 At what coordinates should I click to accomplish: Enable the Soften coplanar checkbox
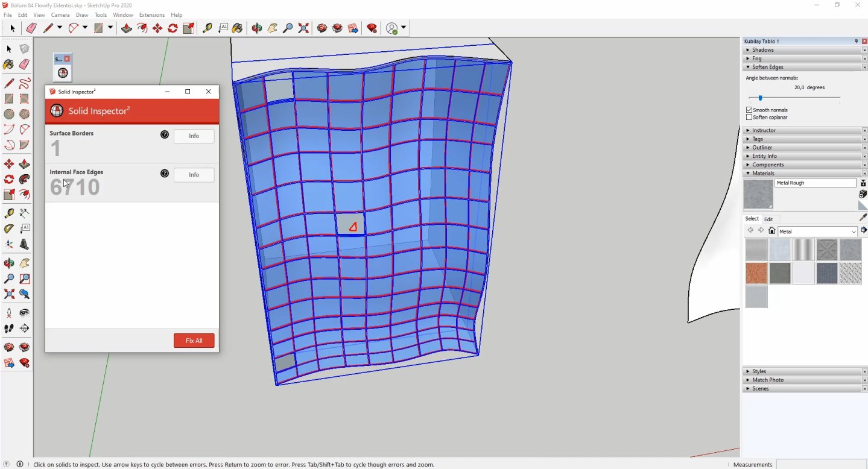click(749, 118)
